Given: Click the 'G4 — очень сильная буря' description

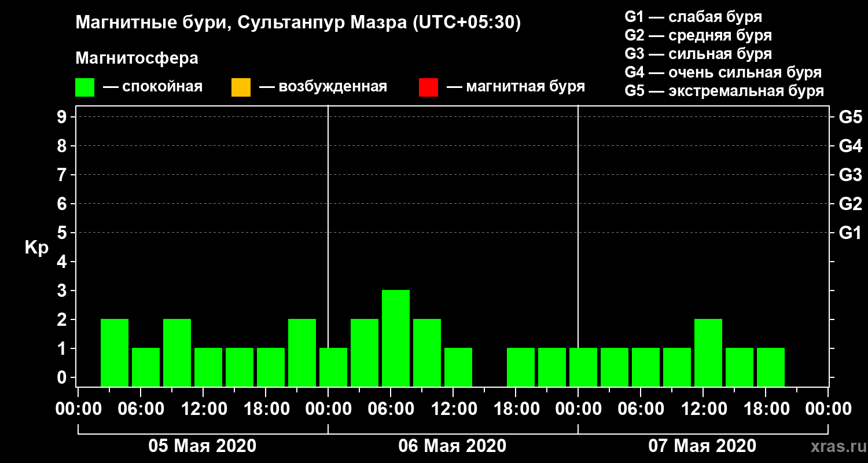Looking at the screenshot, I should point(723,72).
